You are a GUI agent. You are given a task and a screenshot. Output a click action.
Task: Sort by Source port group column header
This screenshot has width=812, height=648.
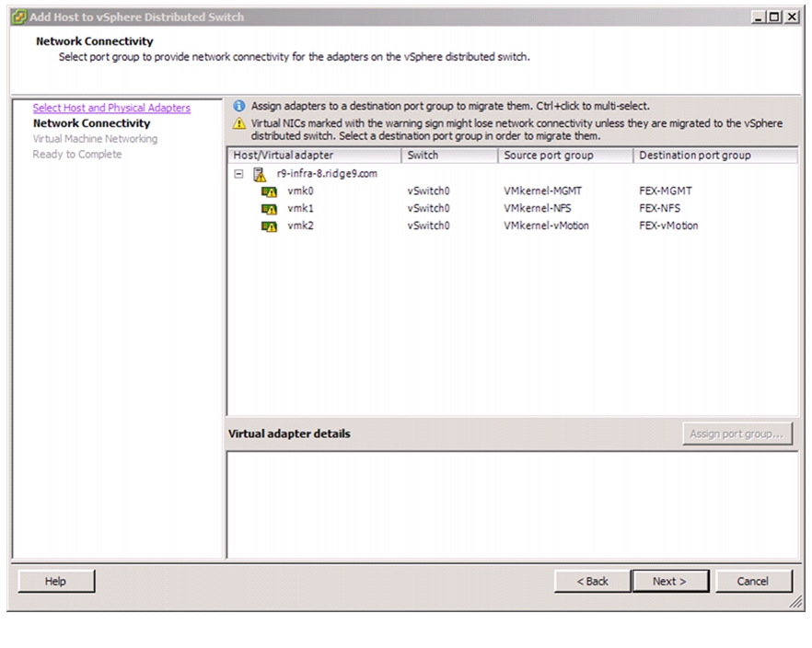(x=565, y=156)
